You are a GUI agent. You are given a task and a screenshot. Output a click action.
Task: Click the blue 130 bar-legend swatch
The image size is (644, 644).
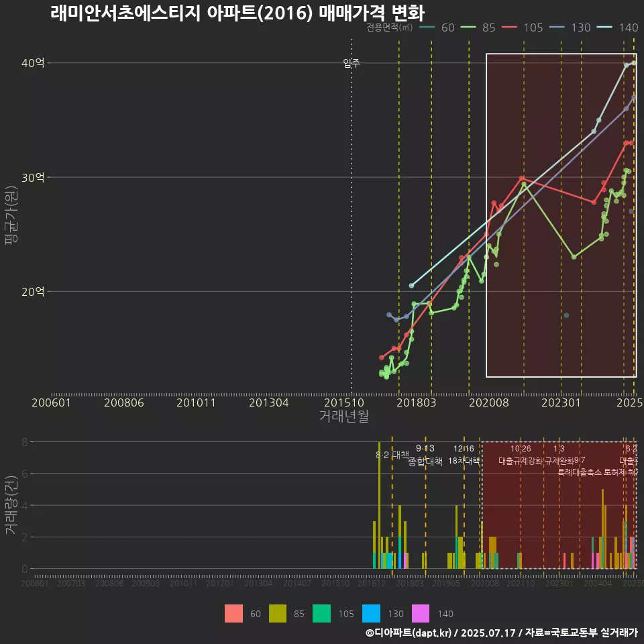point(371,614)
